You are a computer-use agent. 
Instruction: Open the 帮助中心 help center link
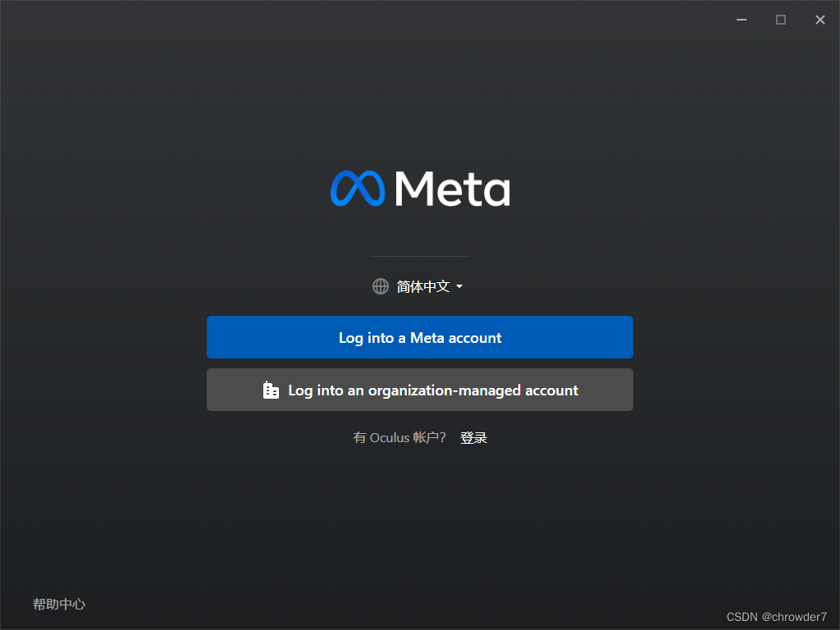pyautogui.click(x=59, y=605)
